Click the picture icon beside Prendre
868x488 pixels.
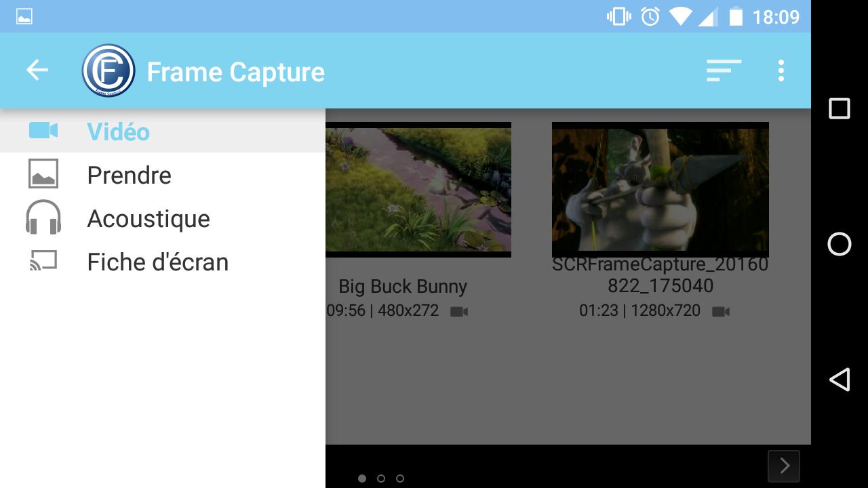point(43,174)
